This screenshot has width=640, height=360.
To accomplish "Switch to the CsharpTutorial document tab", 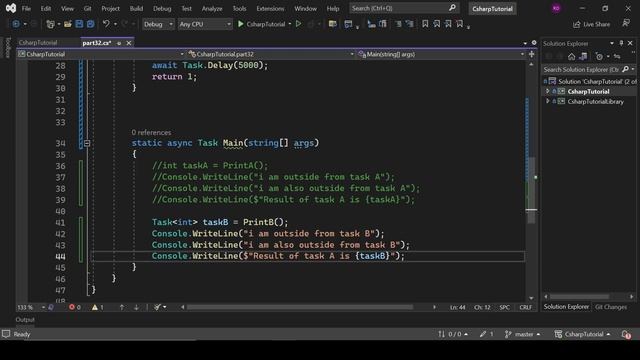I will [38, 42].
